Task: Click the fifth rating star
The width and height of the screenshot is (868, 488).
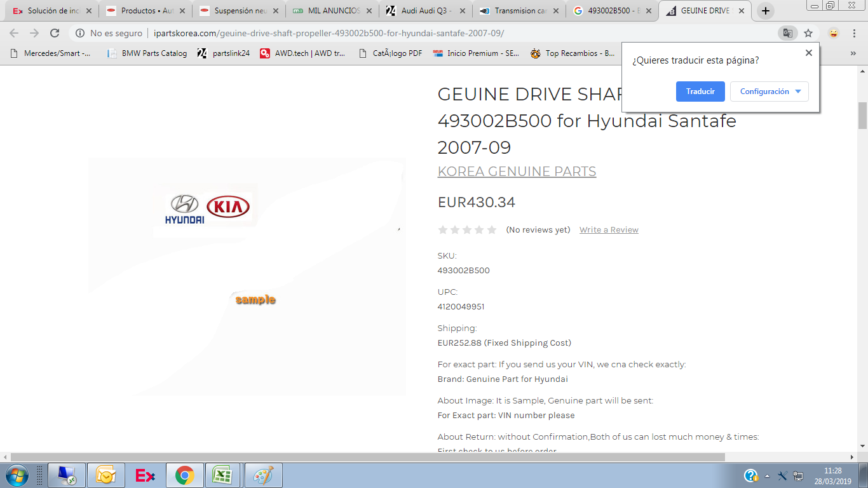Action: pos(491,230)
